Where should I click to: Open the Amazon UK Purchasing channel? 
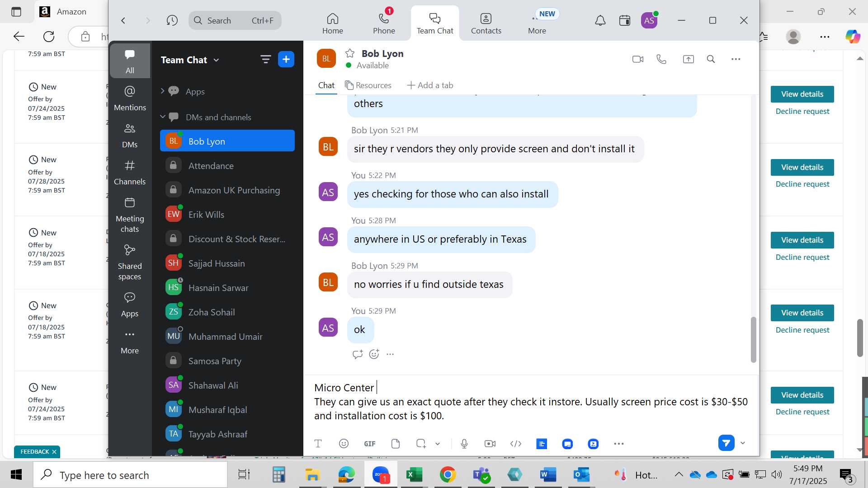point(227,190)
